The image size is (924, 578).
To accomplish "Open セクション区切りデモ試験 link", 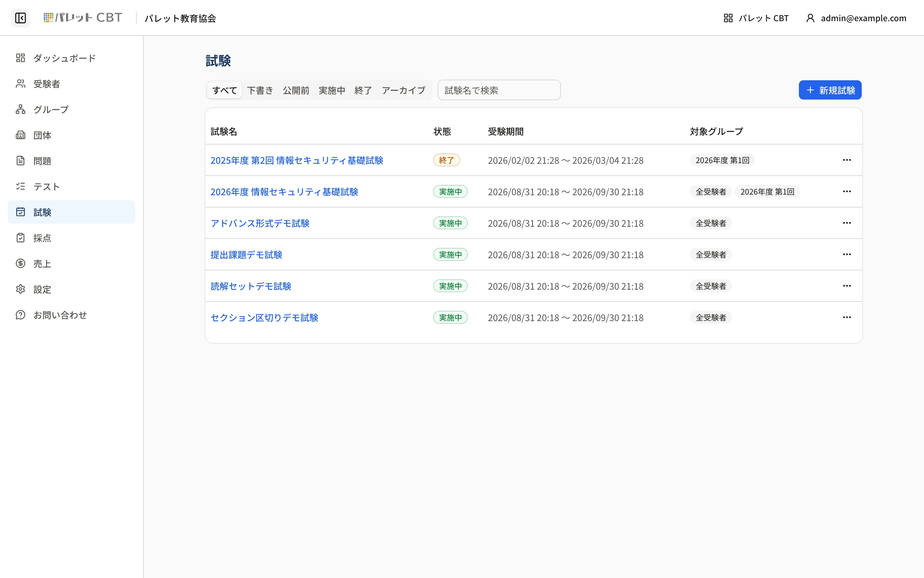I will click(264, 318).
